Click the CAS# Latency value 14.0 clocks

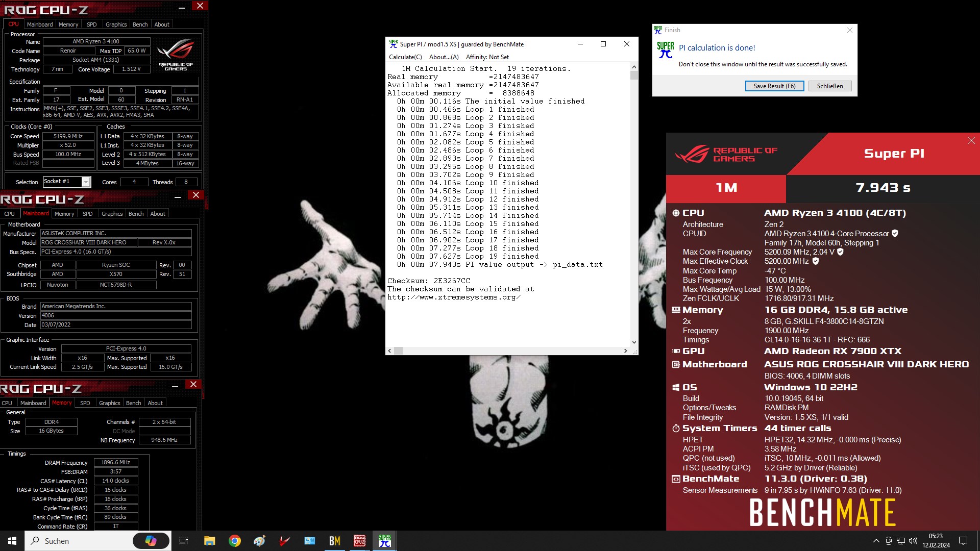pyautogui.click(x=116, y=481)
